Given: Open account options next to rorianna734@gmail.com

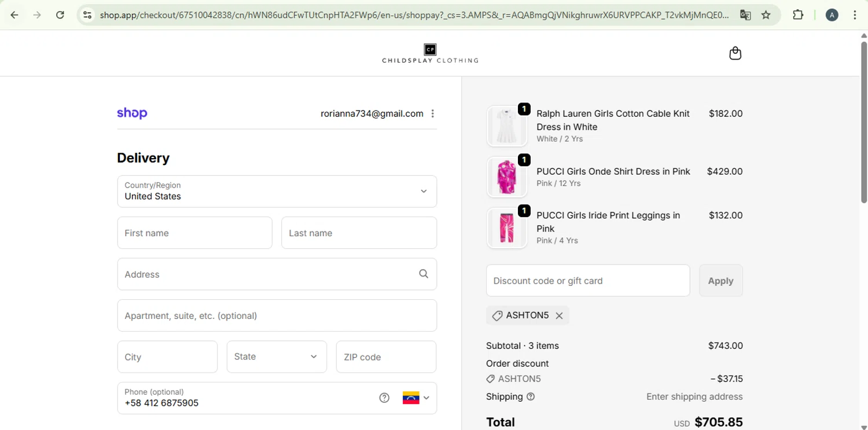Looking at the screenshot, I should pos(433,114).
